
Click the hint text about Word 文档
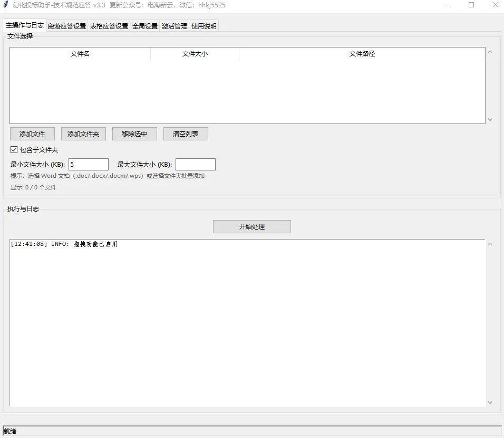coord(108,176)
